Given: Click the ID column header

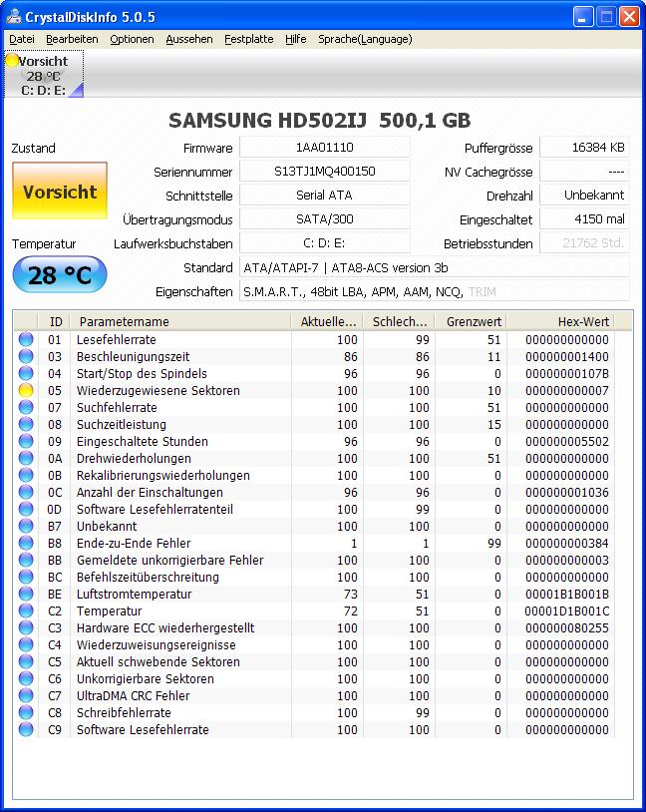Looking at the screenshot, I should [x=54, y=321].
